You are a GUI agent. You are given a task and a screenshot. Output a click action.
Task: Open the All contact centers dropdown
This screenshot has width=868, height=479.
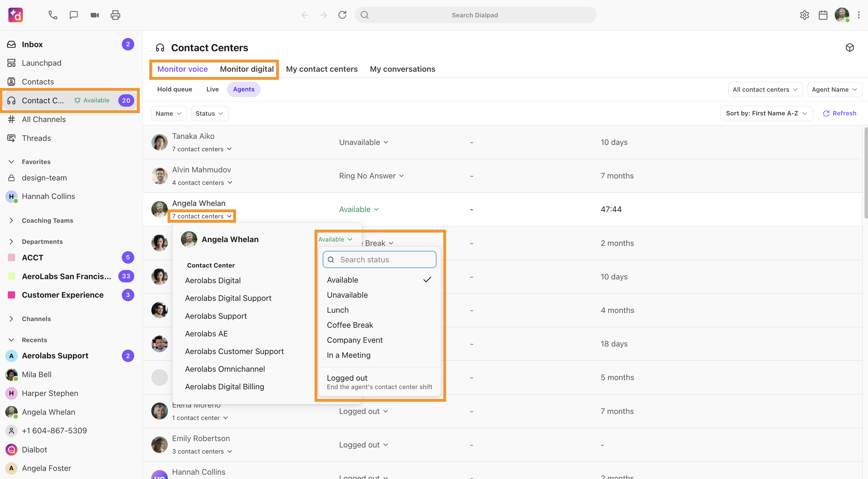[x=765, y=89]
